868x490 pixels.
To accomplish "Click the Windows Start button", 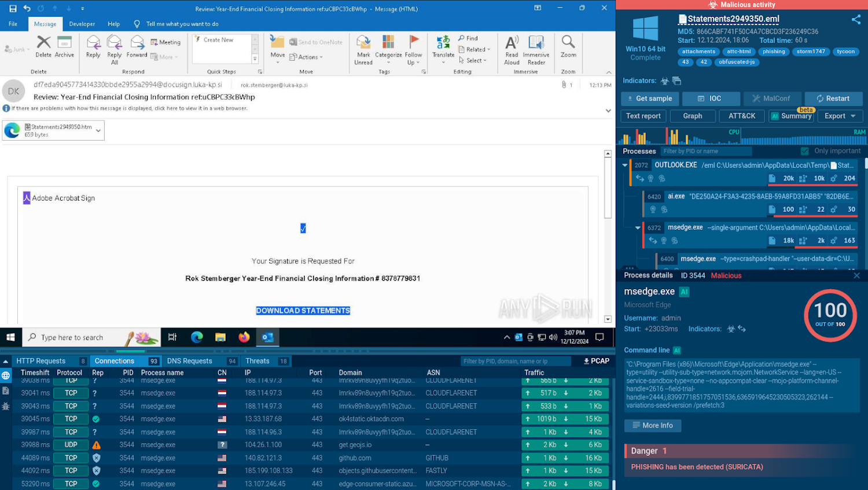I will coord(10,337).
